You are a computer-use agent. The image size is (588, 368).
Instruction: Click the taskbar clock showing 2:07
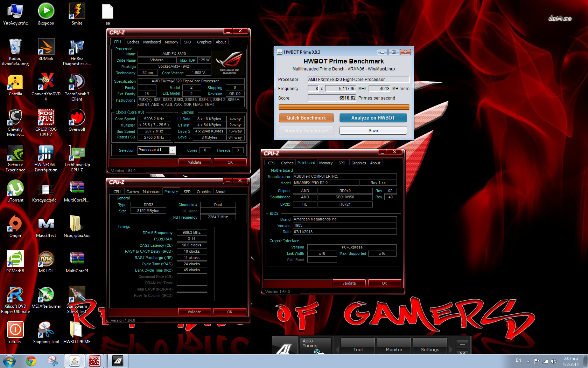coord(571,361)
